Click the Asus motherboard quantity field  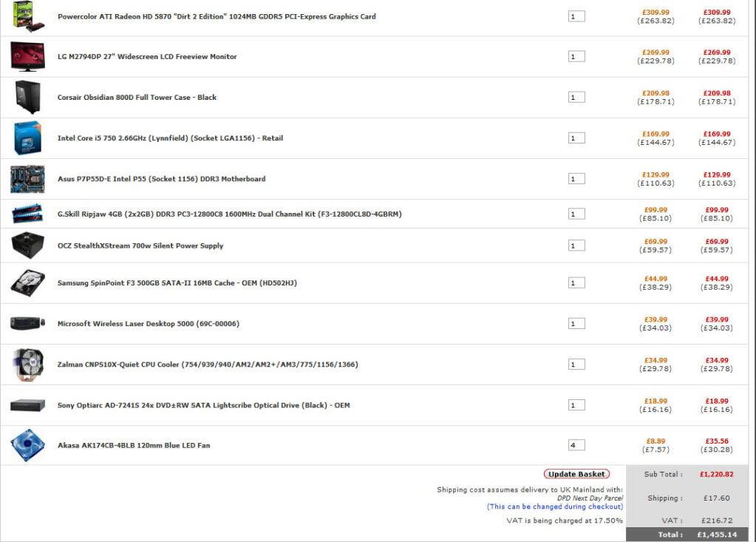[x=576, y=179]
